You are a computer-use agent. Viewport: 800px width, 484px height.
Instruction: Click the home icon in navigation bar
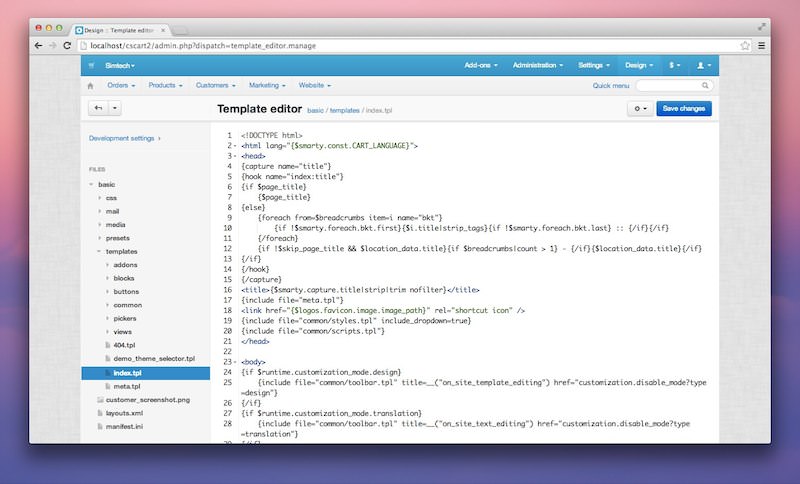tap(92, 86)
